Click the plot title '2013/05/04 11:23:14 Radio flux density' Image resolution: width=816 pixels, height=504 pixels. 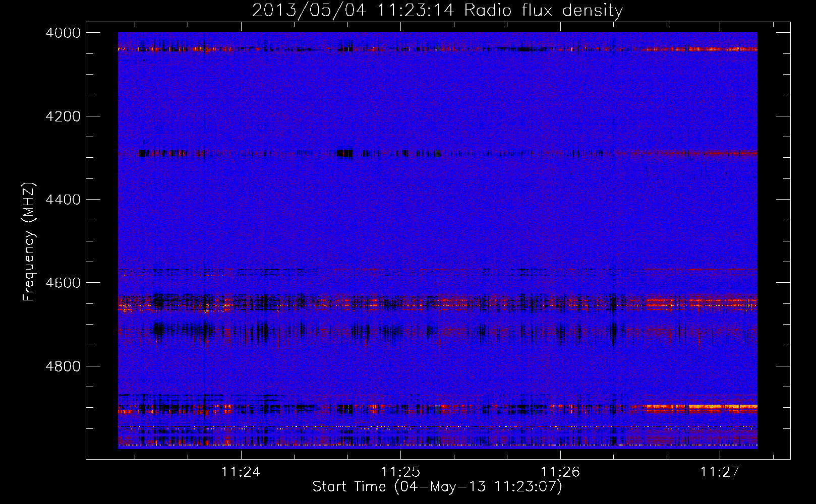(x=437, y=11)
